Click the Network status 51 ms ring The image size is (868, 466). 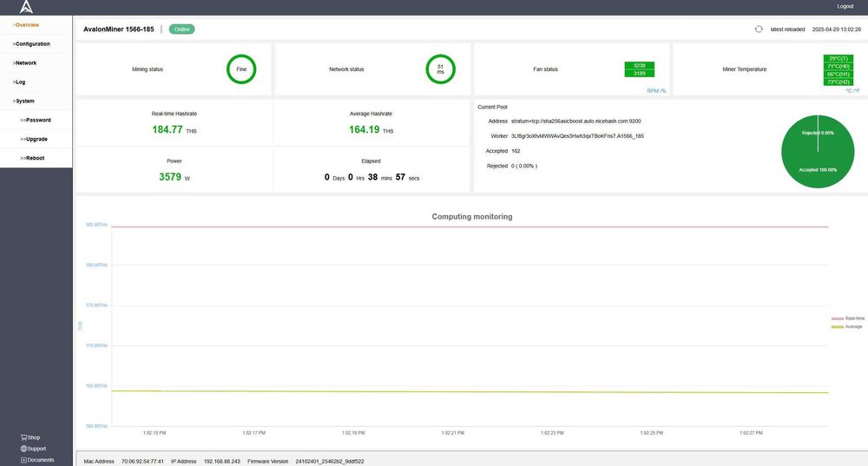(x=441, y=69)
